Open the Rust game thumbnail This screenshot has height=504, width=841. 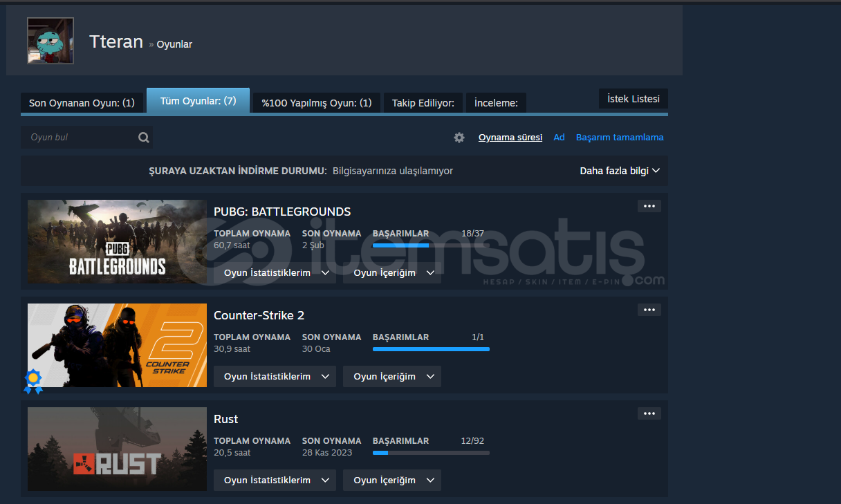[117, 449]
